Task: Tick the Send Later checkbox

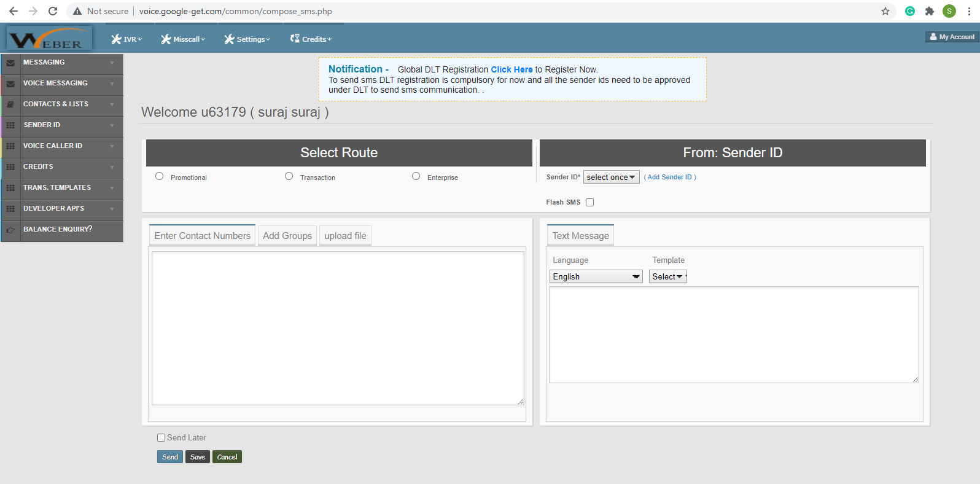Action: [161, 438]
